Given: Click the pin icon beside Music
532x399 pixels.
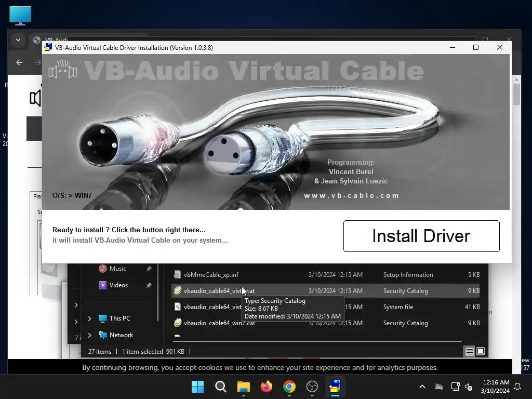Looking at the screenshot, I should pos(149,269).
